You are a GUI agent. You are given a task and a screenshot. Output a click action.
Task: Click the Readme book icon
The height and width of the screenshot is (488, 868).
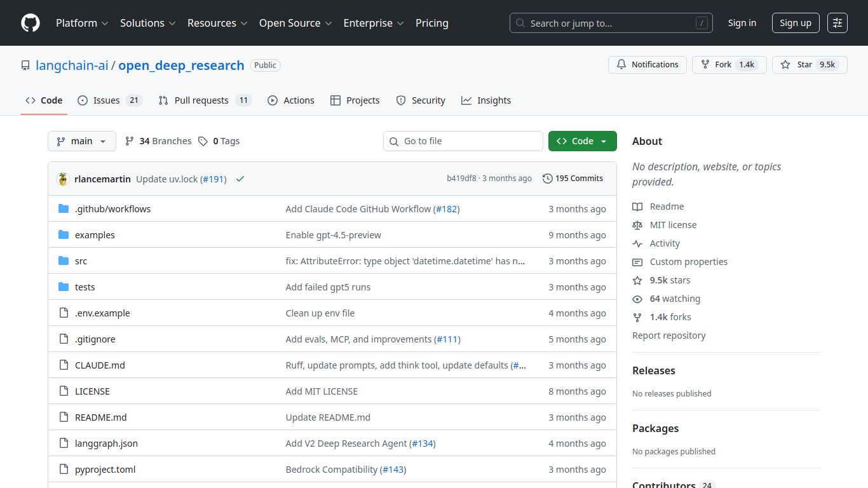(637, 206)
